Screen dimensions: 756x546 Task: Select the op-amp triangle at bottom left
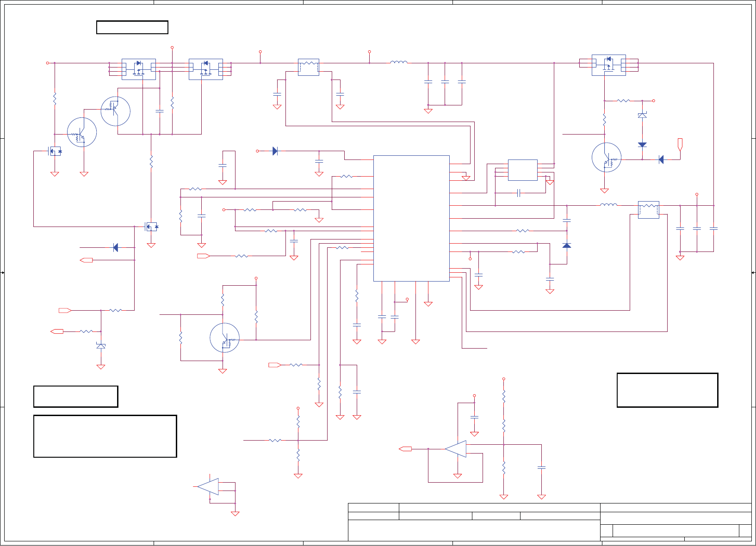[209, 486]
